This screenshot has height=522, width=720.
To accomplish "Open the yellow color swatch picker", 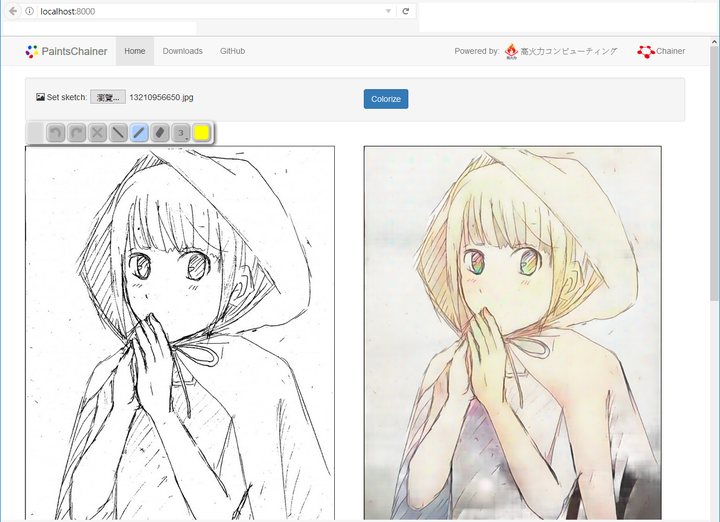I will click(x=202, y=133).
